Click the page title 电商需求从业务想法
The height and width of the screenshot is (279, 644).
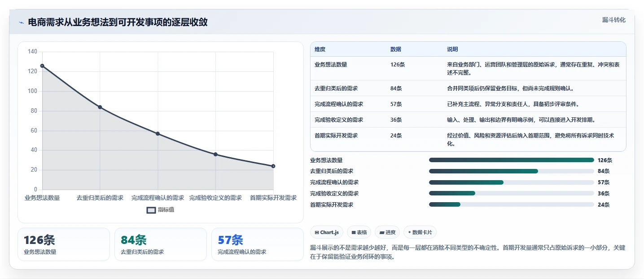coord(118,22)
